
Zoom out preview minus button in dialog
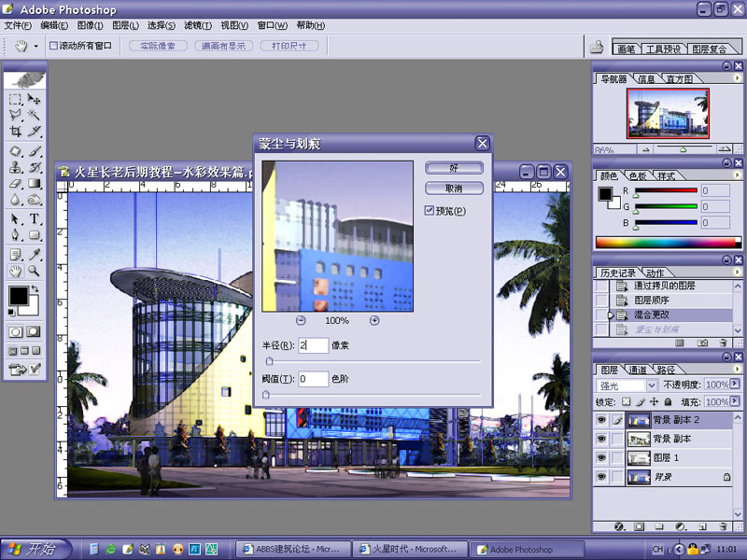301,320
